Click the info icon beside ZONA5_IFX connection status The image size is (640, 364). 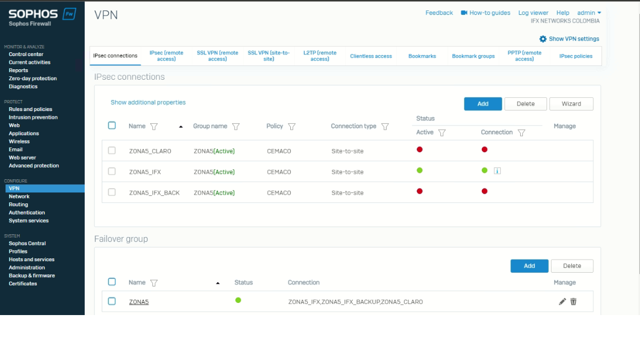coord(497,171)
